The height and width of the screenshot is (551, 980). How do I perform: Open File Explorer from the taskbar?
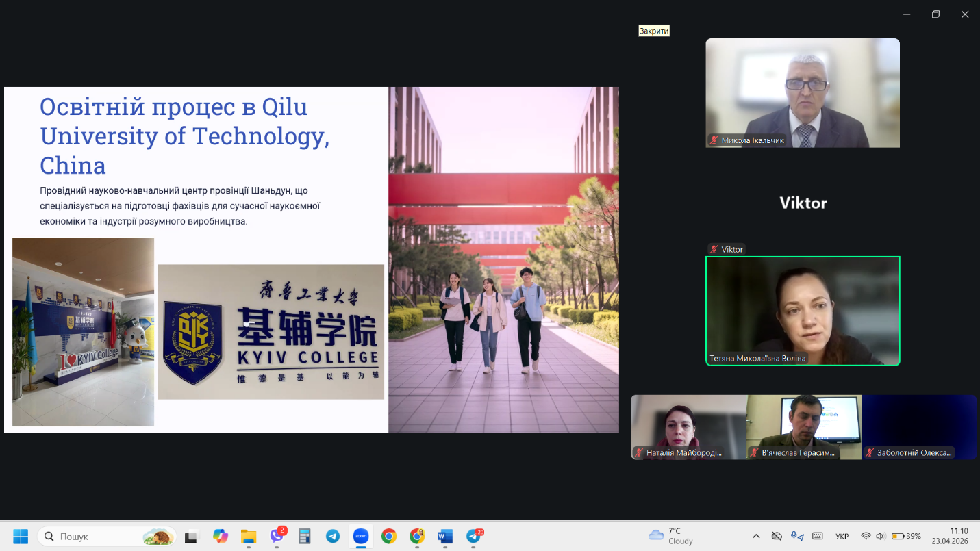[x=248, y=537]
